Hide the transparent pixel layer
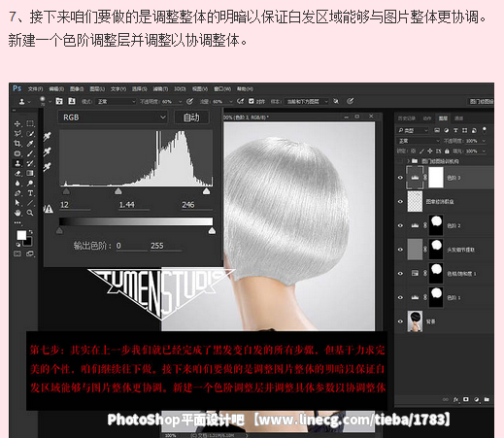 click(400, 201)
